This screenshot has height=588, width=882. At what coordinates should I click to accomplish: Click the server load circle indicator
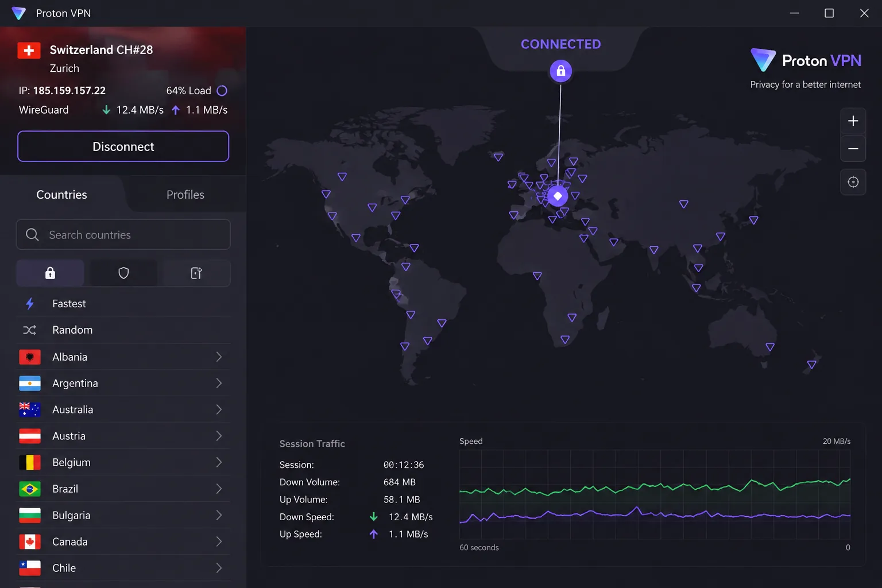click(x=222, y=91)
